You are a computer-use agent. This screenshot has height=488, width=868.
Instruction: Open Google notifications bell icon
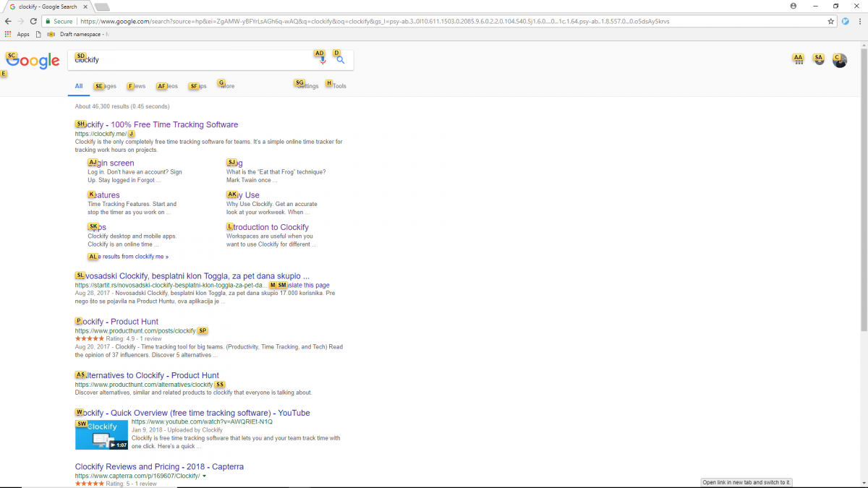[x=819, y=61]
